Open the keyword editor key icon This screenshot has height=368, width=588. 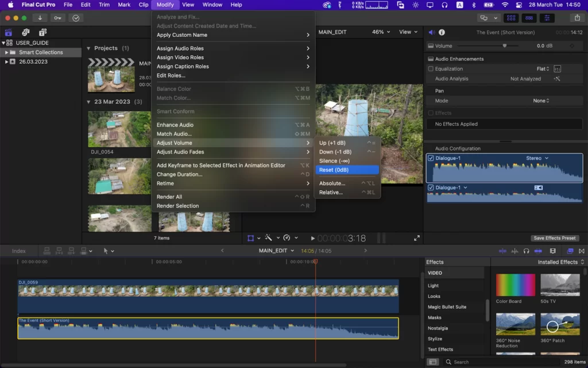[57, 18]
